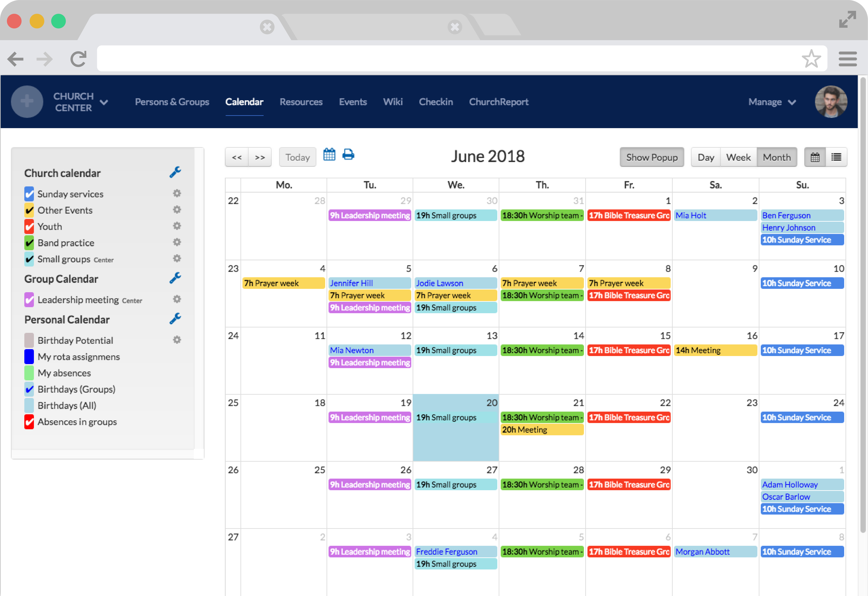This screenshot has width=868, height=596.
Task: Expand the Manage dropdown menu
Action: 772,102
